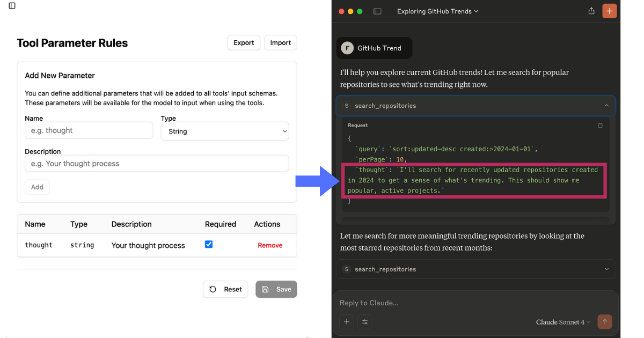The image size is (644, 338).
Task: Click the 'Tool Parameter Rules' heading
Action: 72,43
